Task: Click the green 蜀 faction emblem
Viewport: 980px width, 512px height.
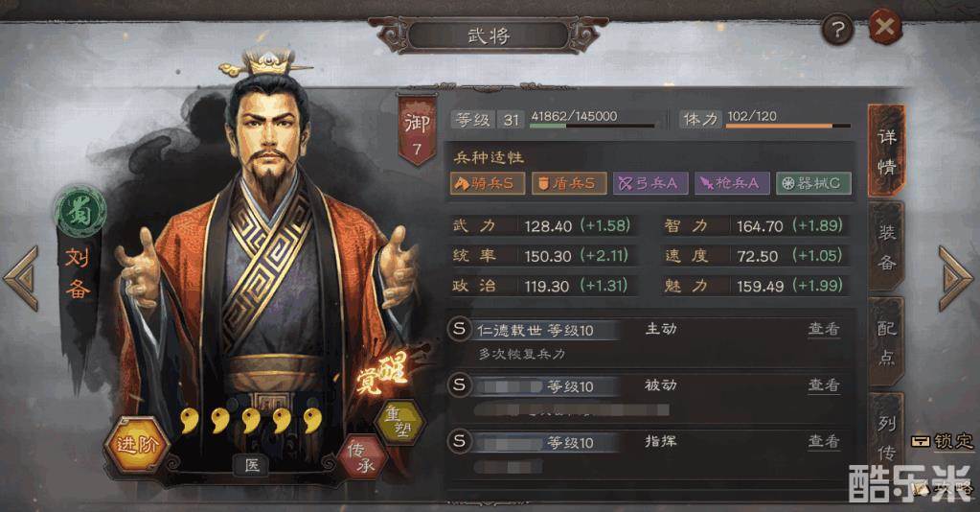Action: (x=80, y=212)
